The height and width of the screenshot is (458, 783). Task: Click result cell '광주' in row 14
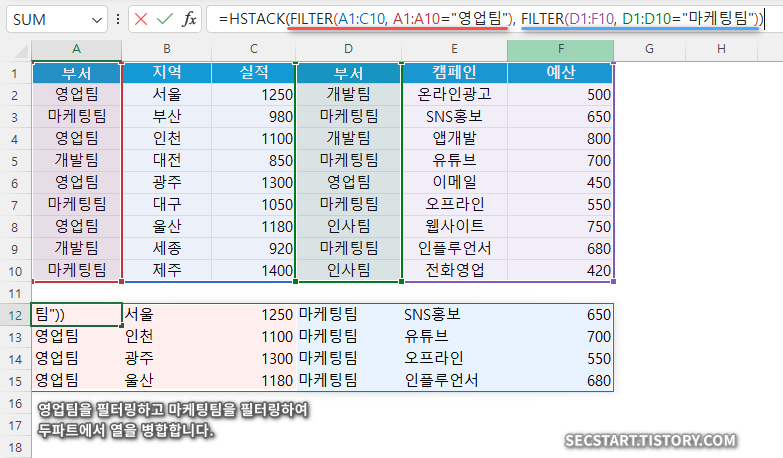(167, 359)
